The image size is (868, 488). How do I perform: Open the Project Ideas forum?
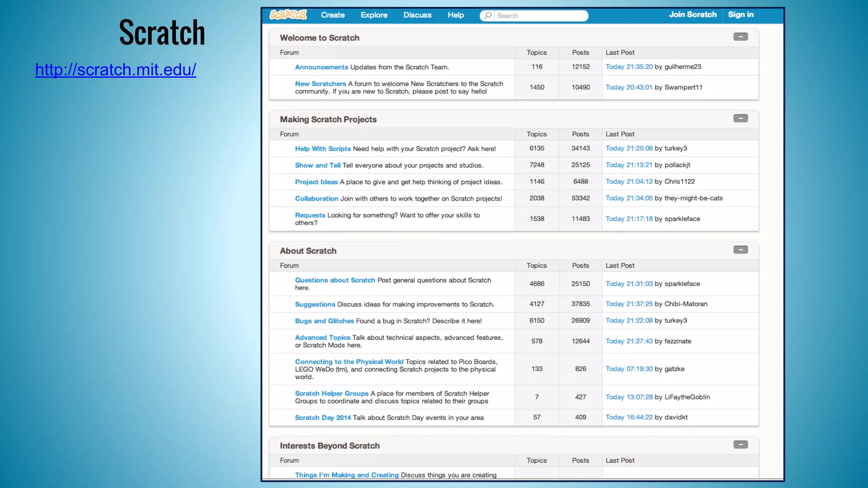pos(316,182)
